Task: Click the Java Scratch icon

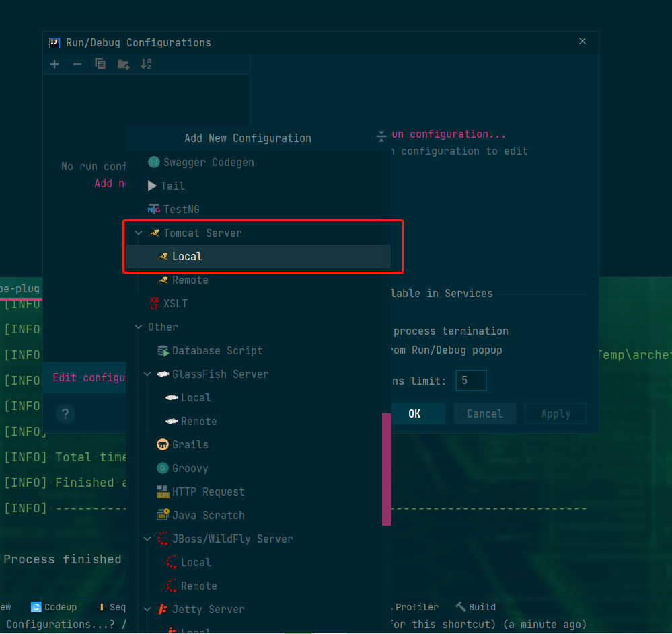Action: click(x=163, y=515)
